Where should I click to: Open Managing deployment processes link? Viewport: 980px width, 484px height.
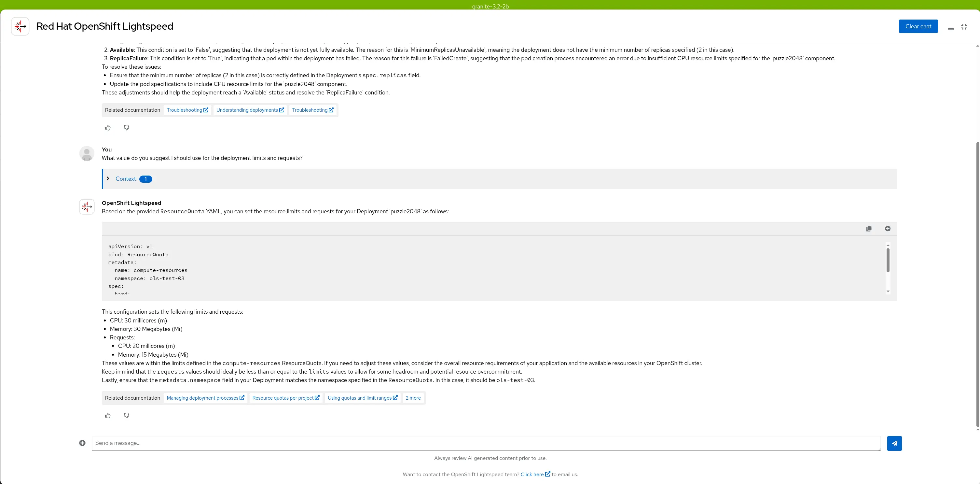205,398
